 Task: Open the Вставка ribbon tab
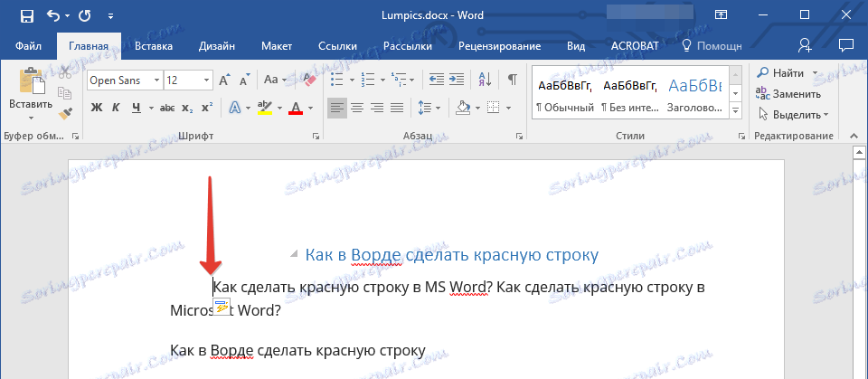click(153, 45)
